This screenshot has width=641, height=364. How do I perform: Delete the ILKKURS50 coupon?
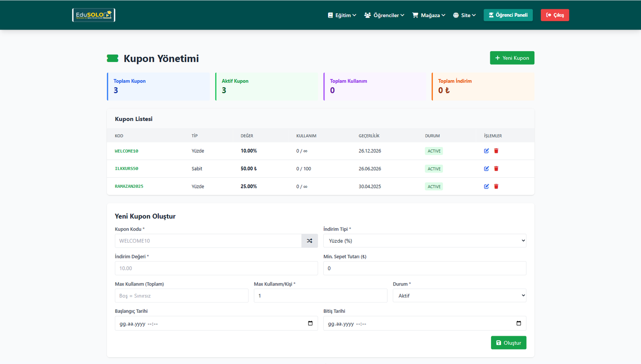pos(496,169)
